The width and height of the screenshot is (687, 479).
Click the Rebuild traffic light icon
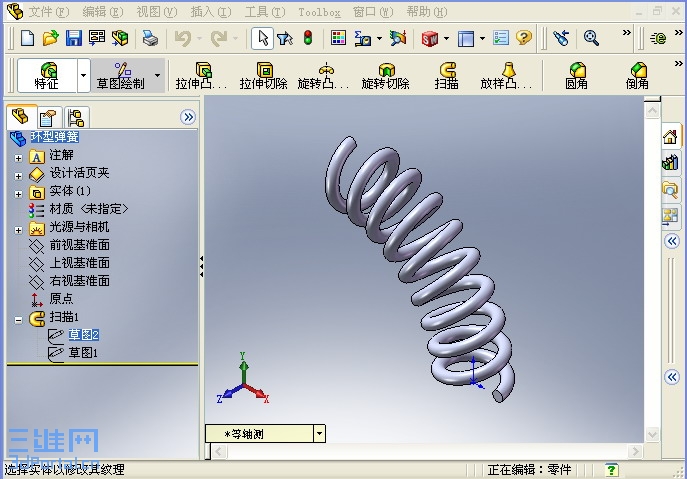pos(308,38)
